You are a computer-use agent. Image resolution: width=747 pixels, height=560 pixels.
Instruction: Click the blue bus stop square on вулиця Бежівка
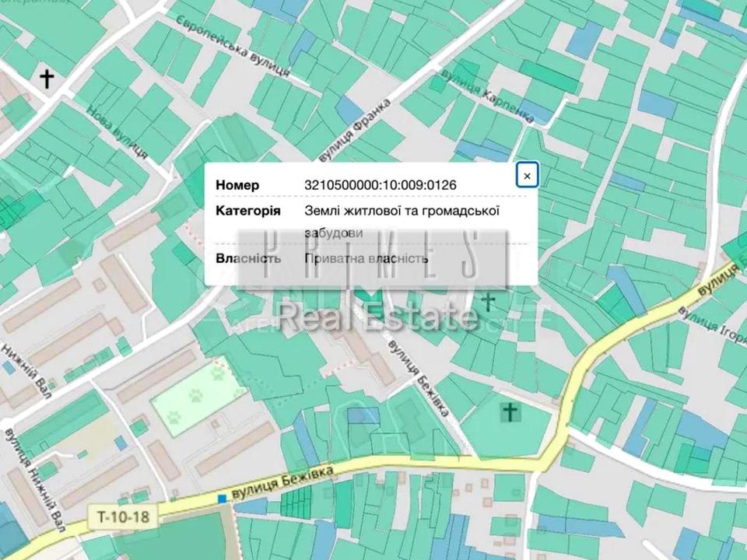click(x=223, y=498)
